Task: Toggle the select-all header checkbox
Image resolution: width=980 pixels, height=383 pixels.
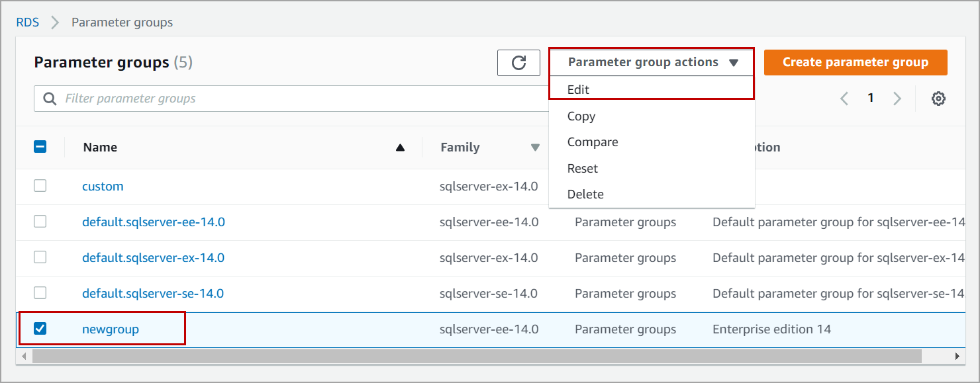Action: point(40,147)
